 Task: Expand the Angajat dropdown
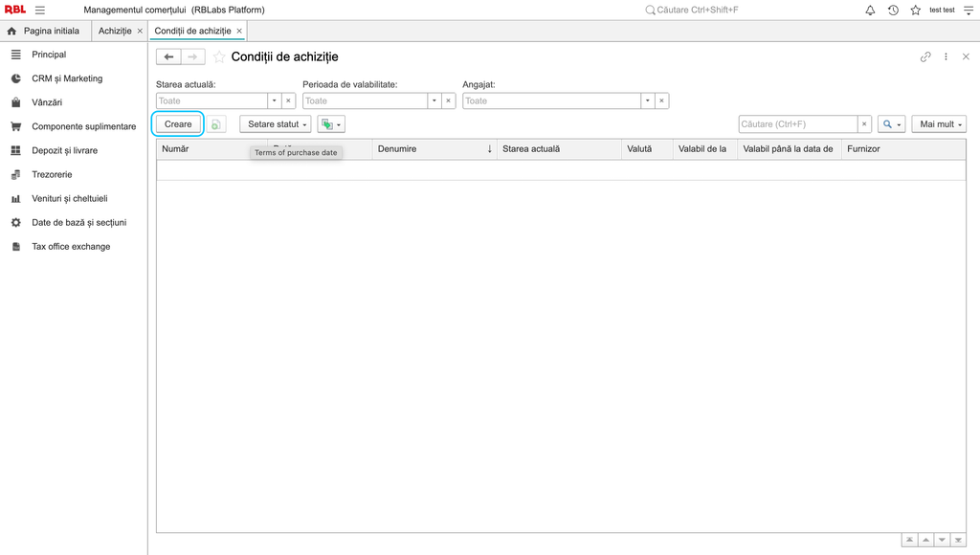pyautogui.click(x=648, y=100)
